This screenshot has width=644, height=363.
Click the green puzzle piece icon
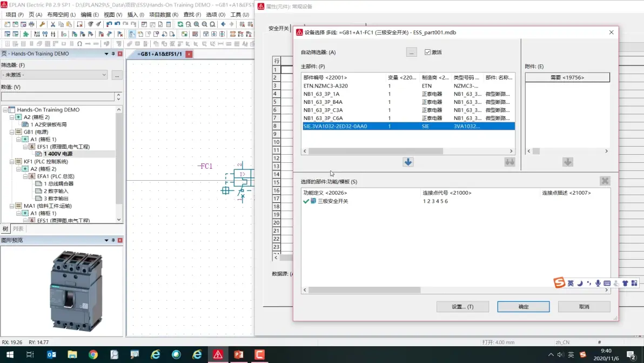coord(25,34)
